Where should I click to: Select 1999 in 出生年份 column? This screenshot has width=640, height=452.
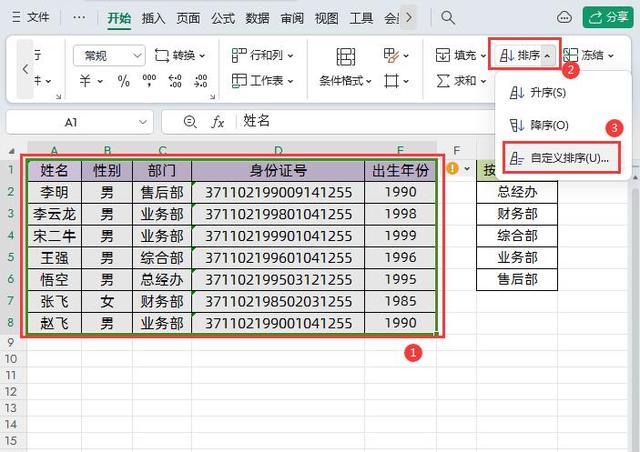point(400,236)
